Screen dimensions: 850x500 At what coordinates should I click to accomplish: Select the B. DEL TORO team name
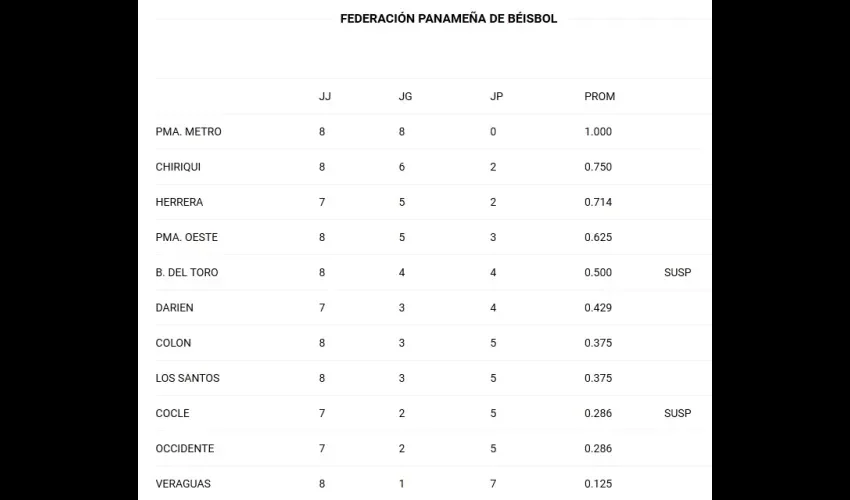click(x=186, y=273)
